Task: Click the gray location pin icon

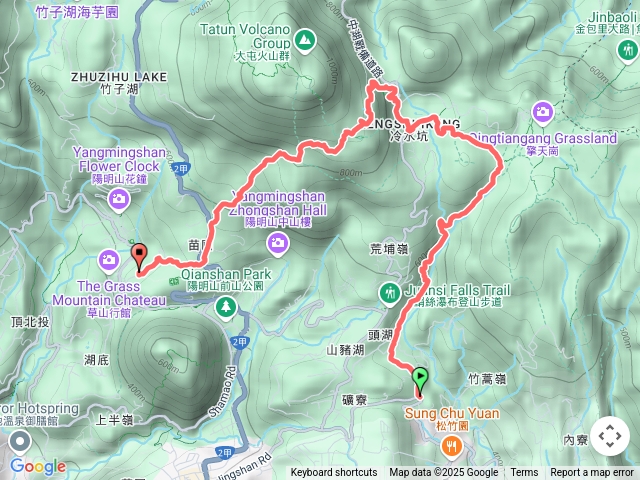Action: (20, 443)
